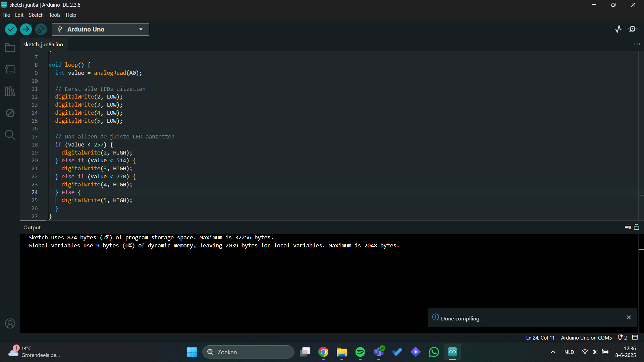The height and width of the screenshot is (362, 644).
Task: Open the Library Manager sidebar panel
Action: (x=10, y=91)
